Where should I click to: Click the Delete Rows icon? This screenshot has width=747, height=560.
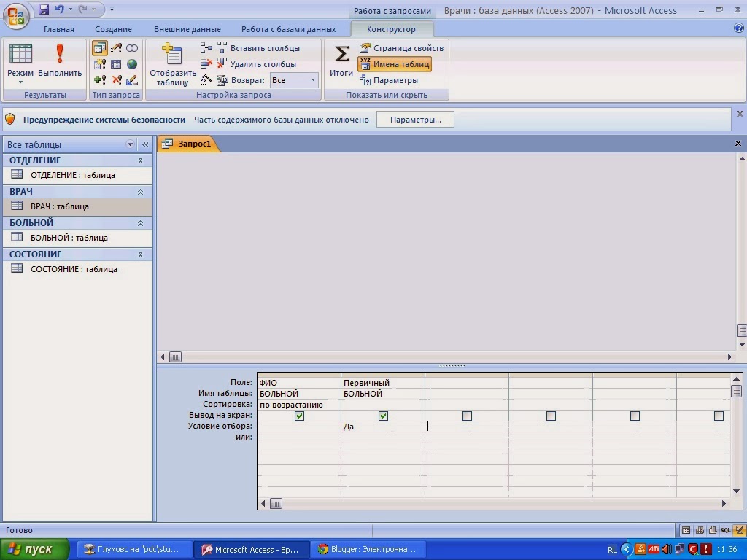point(206,64)
